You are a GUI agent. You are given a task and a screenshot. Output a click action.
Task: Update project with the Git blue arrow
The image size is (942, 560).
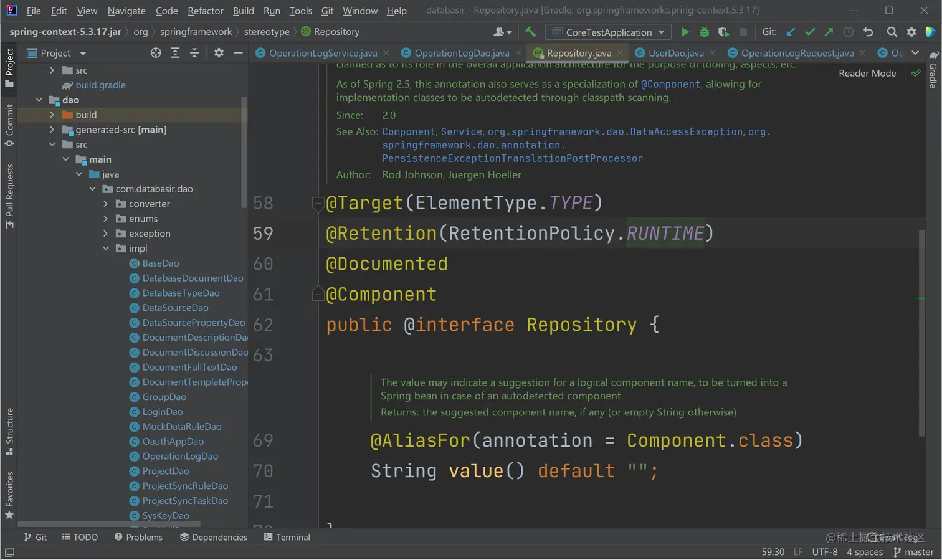point(791,32)
